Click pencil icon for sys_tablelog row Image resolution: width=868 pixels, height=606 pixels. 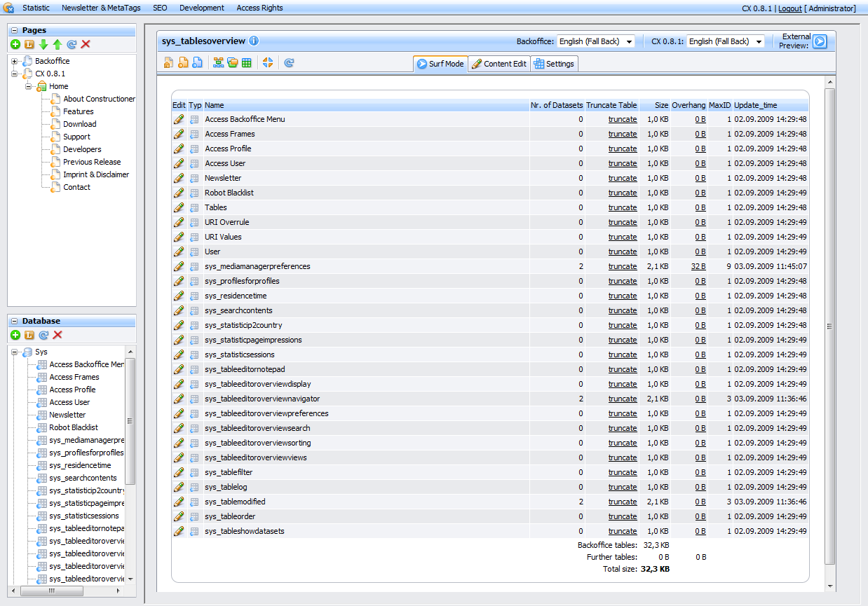coord(179,487)
